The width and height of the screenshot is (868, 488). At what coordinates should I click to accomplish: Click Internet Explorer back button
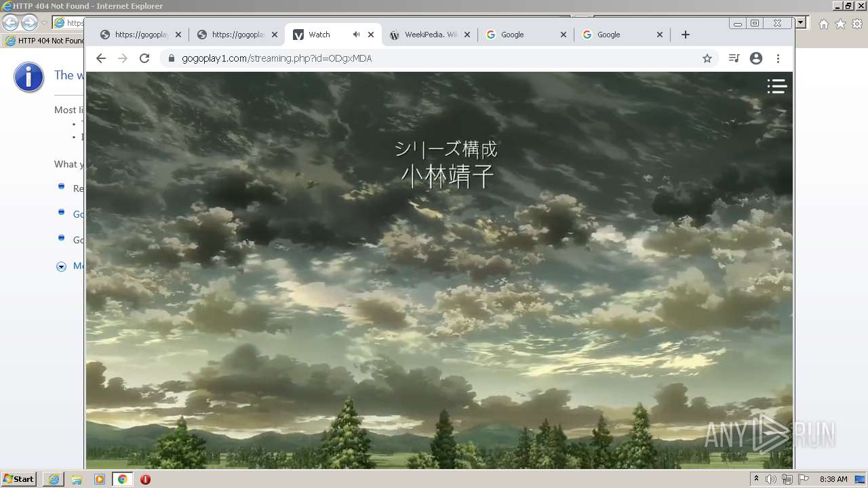(10, 22)
